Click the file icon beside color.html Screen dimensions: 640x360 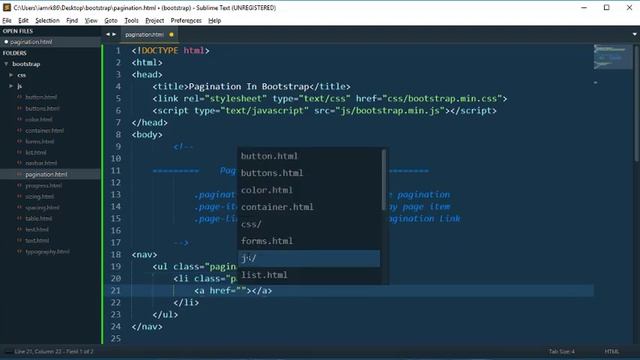coord(19,119)
